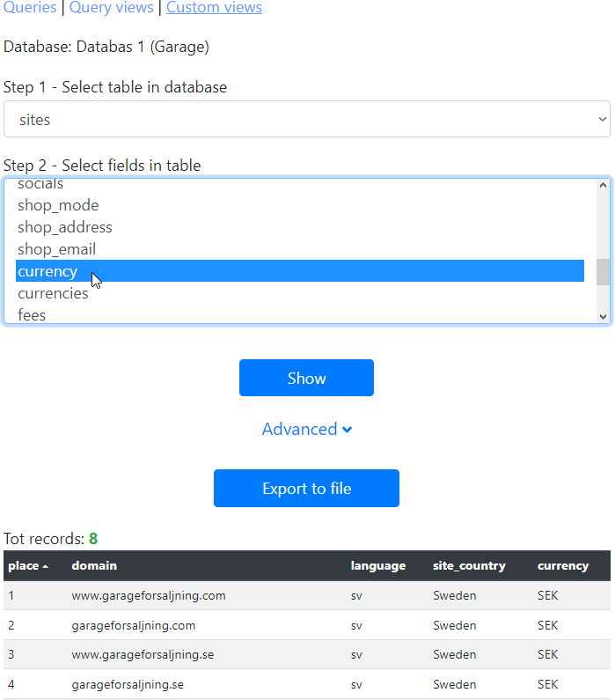Sort by domain column header
615x700 pixels.
(x=94, y=566)
